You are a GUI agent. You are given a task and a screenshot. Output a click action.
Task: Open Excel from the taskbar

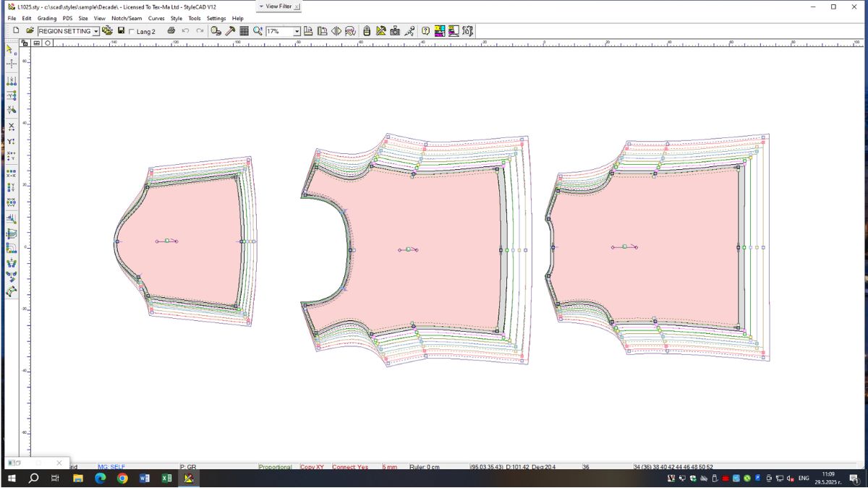point(166,479)
